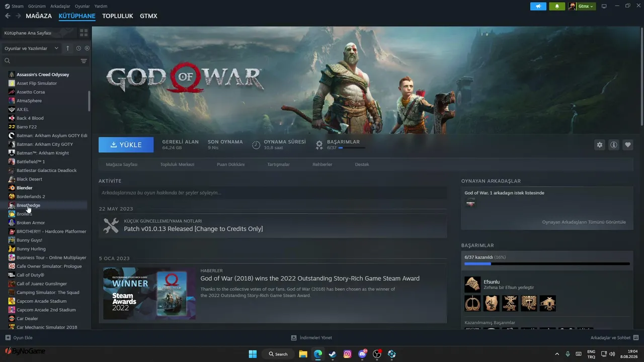Open the Steam menu

tap(15, 6)
